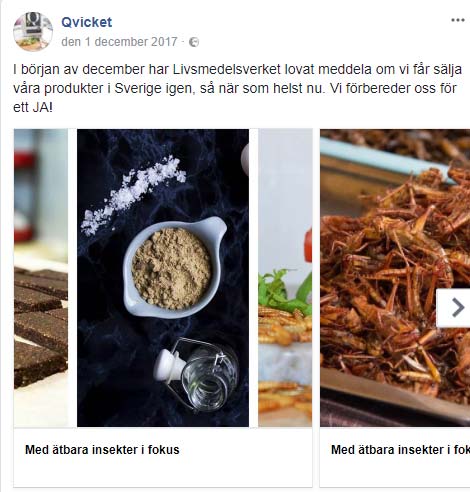Click the small glass bottle in photo
The height and width of the screenshot is (492, 470).
pos(197,375)
